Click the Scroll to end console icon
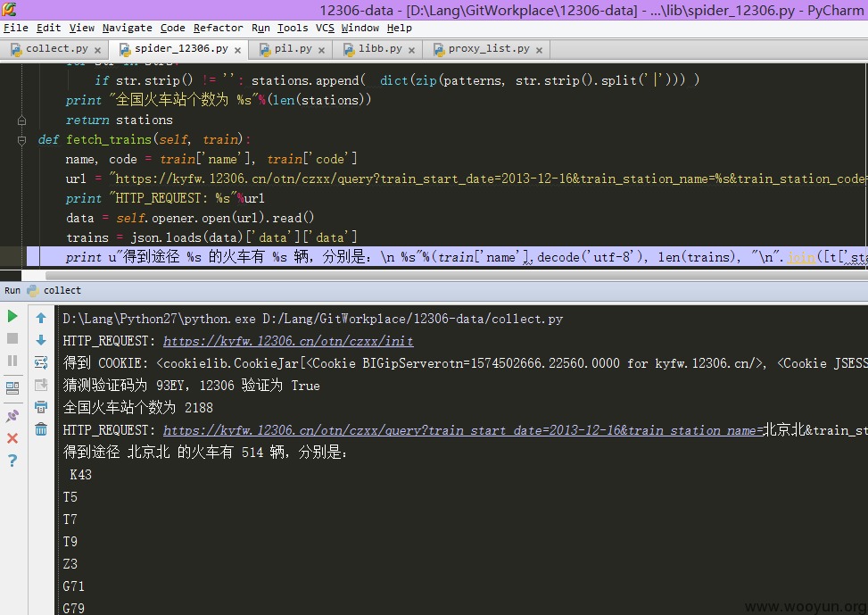The image size is (868, 615). coord(41,385)
